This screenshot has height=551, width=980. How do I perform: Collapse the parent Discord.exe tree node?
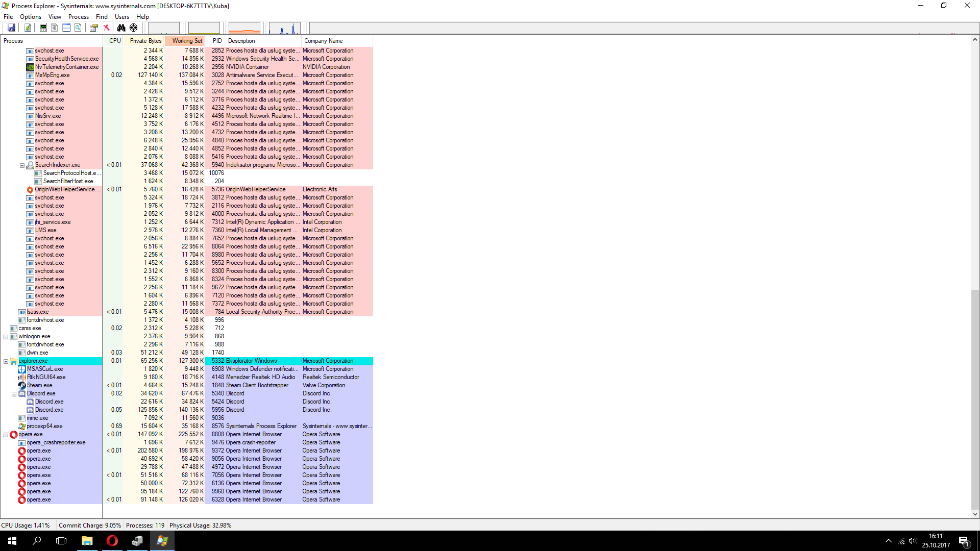(x=14, y=394)
